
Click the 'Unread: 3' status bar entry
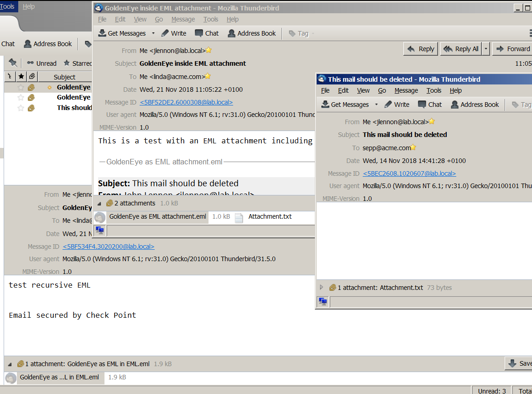(492, 391)
